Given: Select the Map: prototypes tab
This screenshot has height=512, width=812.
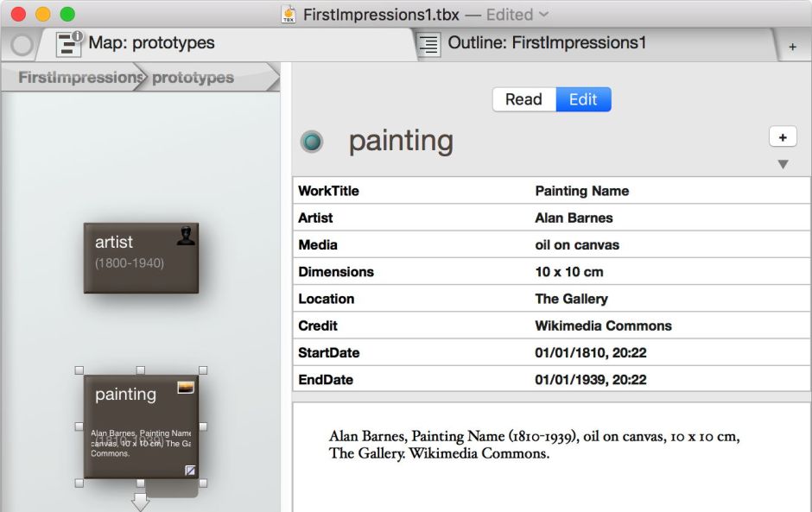Looking at the screenshot, I should pos(151,43).
